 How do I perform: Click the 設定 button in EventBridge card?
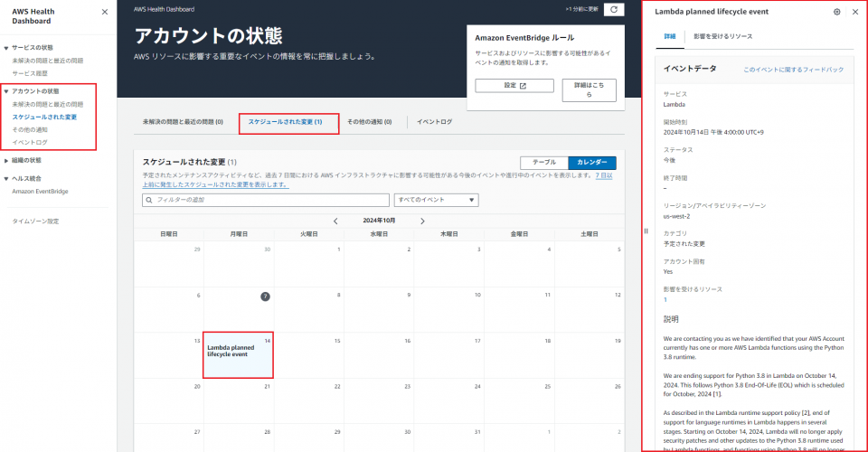(514, 85)
